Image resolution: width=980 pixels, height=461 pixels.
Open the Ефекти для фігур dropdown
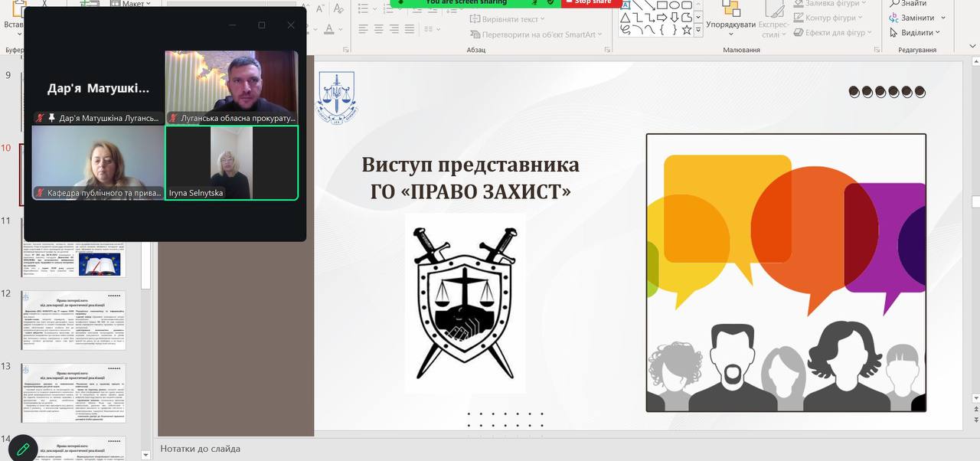pos(832,33)
